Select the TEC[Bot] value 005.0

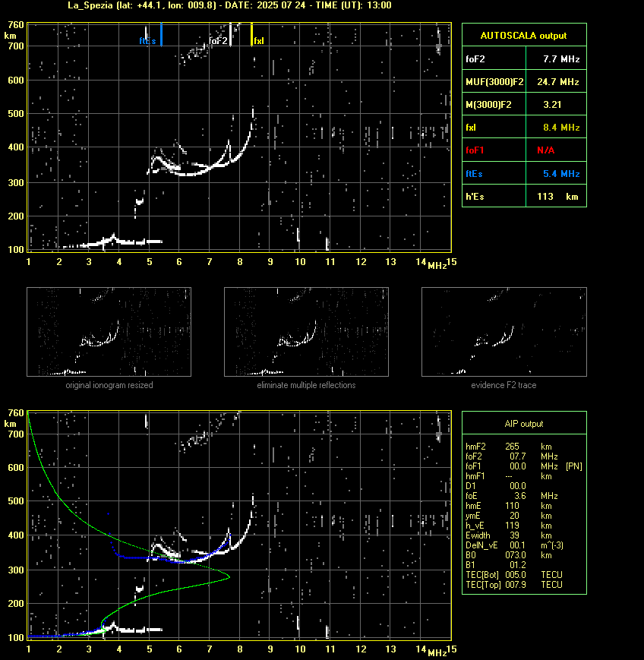(516, 575)
